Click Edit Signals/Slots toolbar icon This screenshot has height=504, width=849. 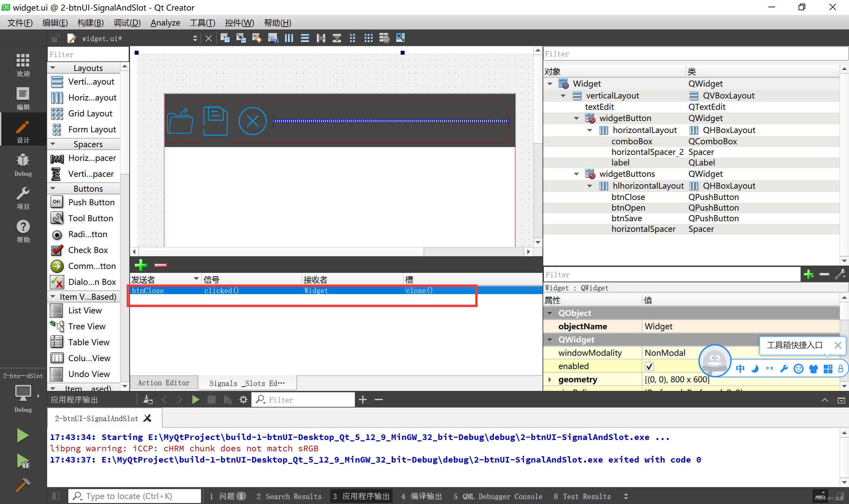241,38
